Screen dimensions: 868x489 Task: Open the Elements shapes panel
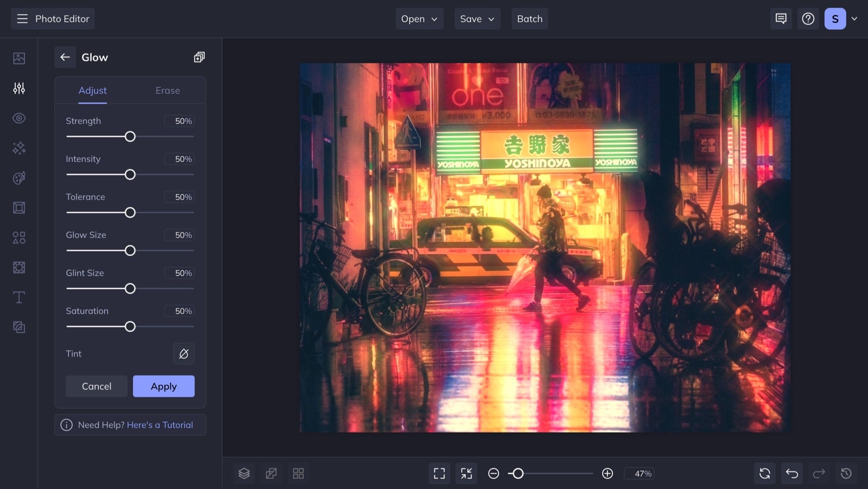click(x=18, y=237)
